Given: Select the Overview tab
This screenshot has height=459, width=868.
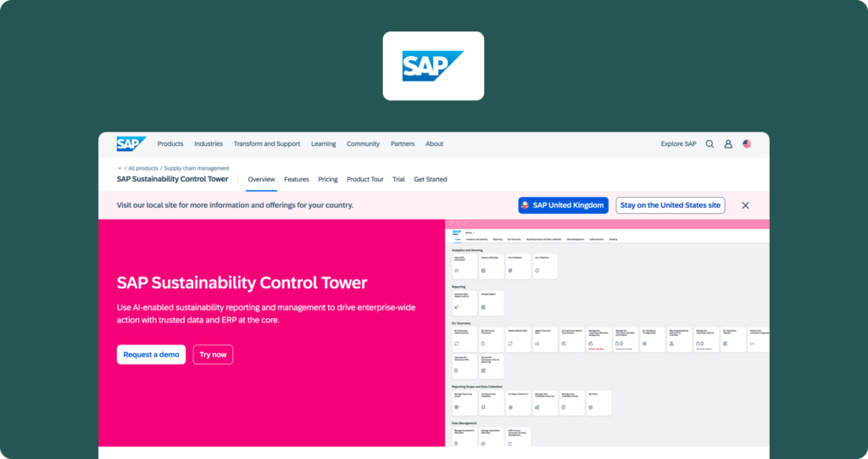Looking at the screenshot, I should coord(261,179).
